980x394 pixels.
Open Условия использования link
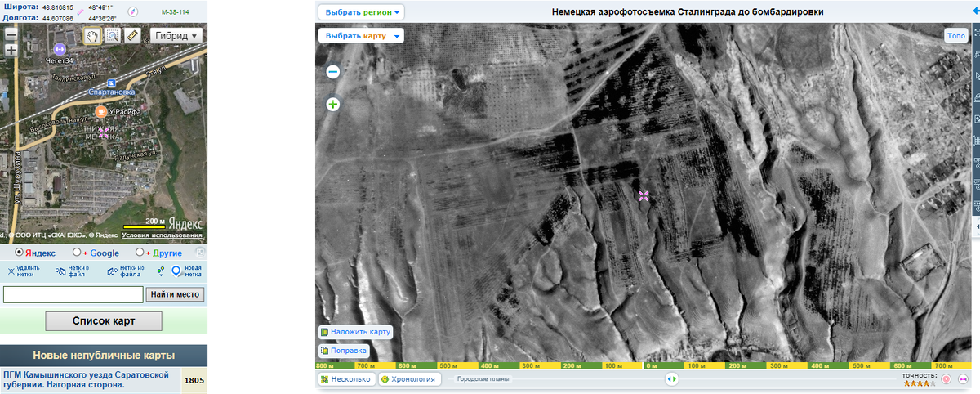click(x=162, y=235)
